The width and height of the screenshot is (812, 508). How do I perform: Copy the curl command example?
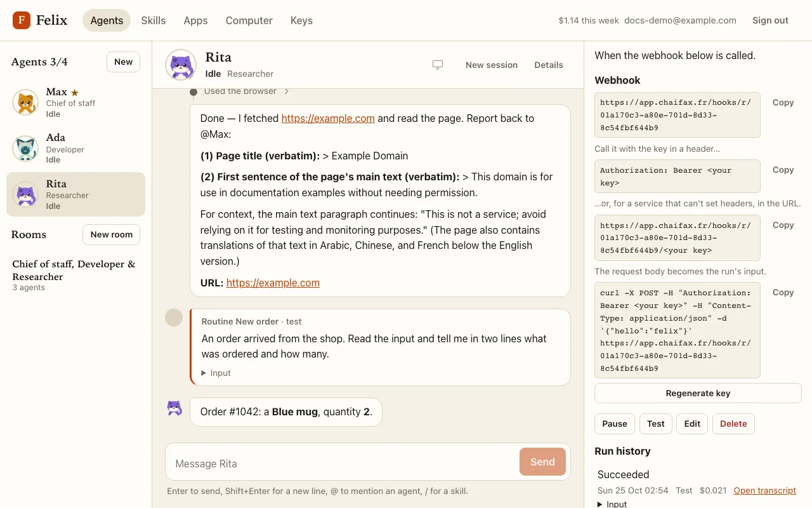(x=783, y=292)
